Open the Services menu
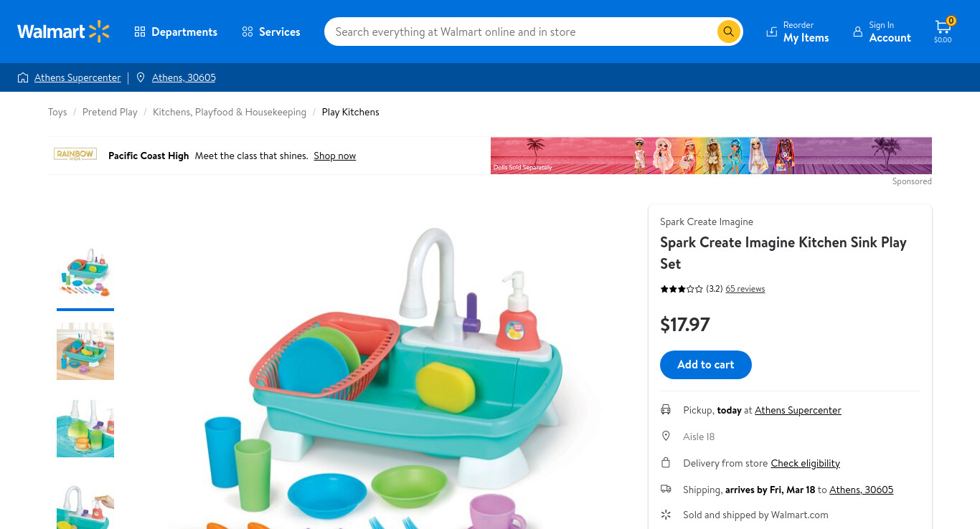980x529 pixels. point(271,32)
